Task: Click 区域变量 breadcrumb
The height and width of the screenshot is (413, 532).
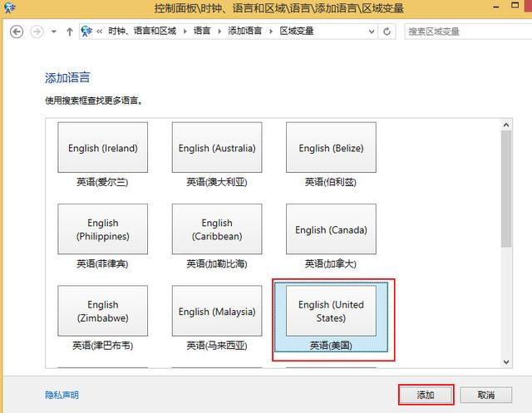Action: [x=296, y=32]
